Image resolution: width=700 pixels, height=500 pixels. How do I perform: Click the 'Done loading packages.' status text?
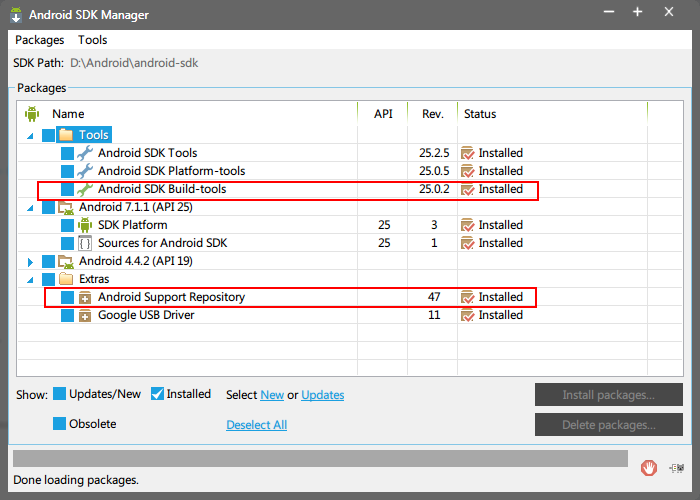[x=76, y=480]
